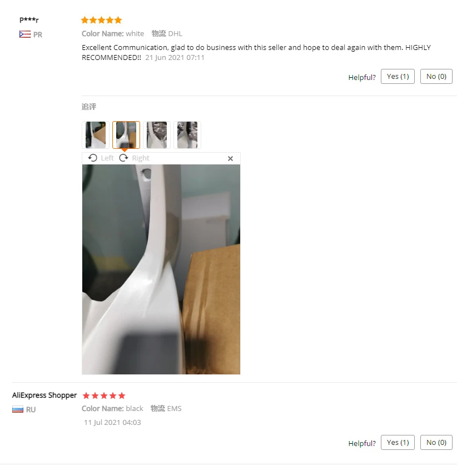Click the Russia flag icon

pos(18,409)
